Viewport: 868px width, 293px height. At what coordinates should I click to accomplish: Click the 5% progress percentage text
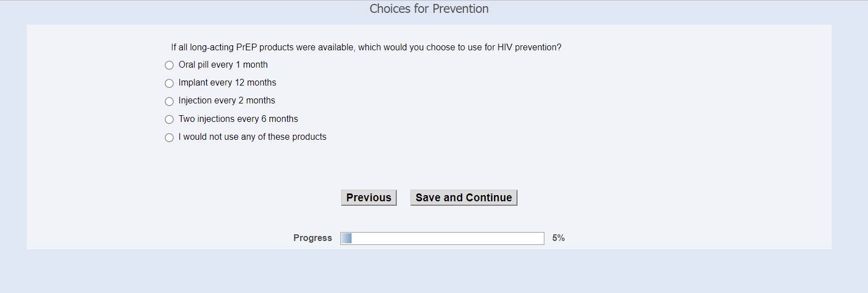558,238
